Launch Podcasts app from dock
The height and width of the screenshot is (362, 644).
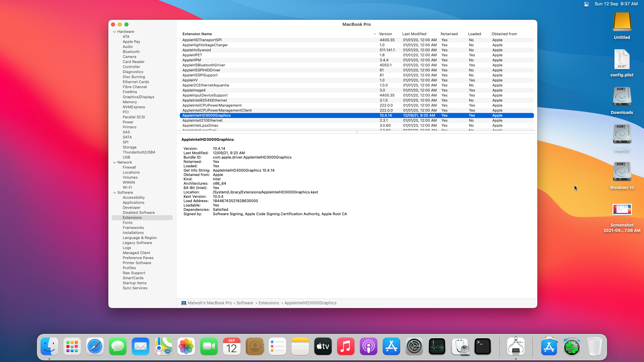pyautogui.click(x=369, y=346)
